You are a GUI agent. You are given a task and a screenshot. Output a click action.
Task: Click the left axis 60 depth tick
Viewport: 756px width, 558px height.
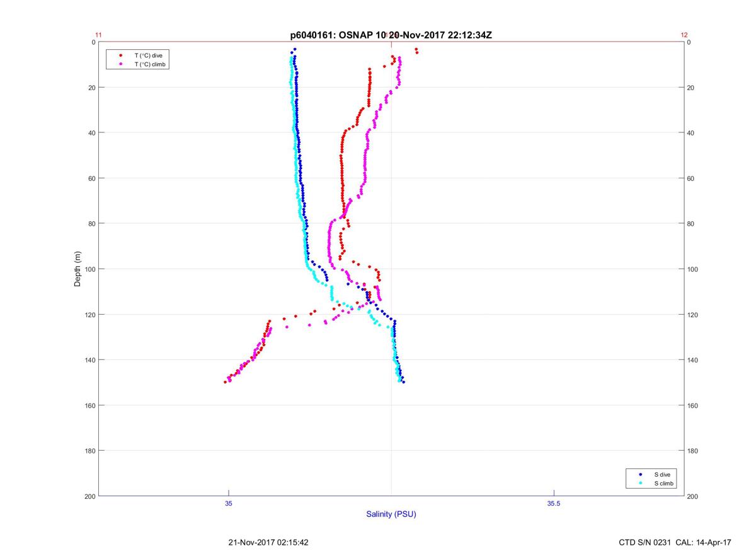pyautogui.click(x=92, y=178)
